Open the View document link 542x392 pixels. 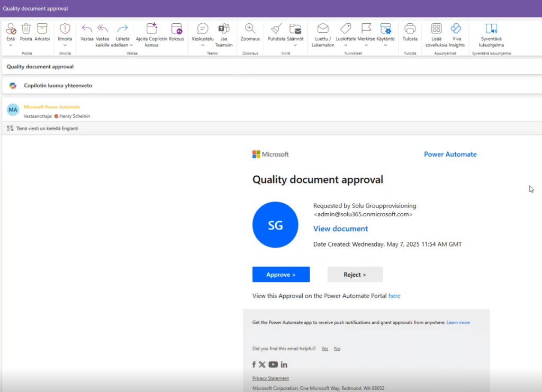340,229
